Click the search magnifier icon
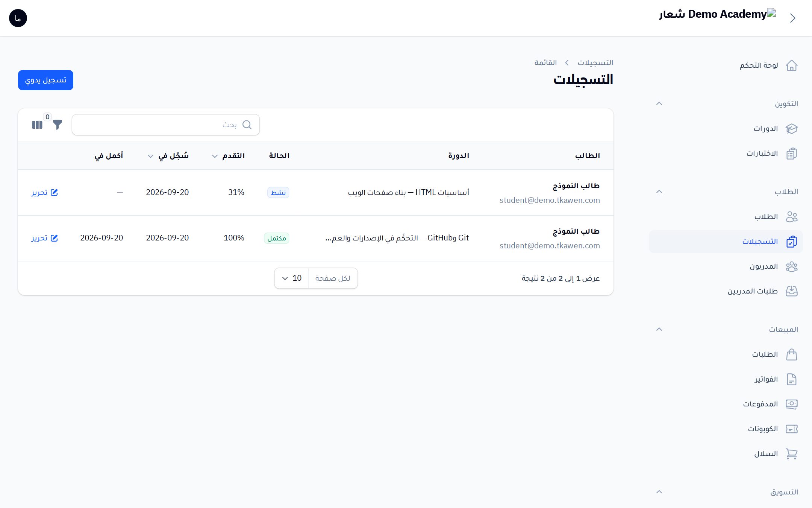The image size is (812, 508). point(247,125)
